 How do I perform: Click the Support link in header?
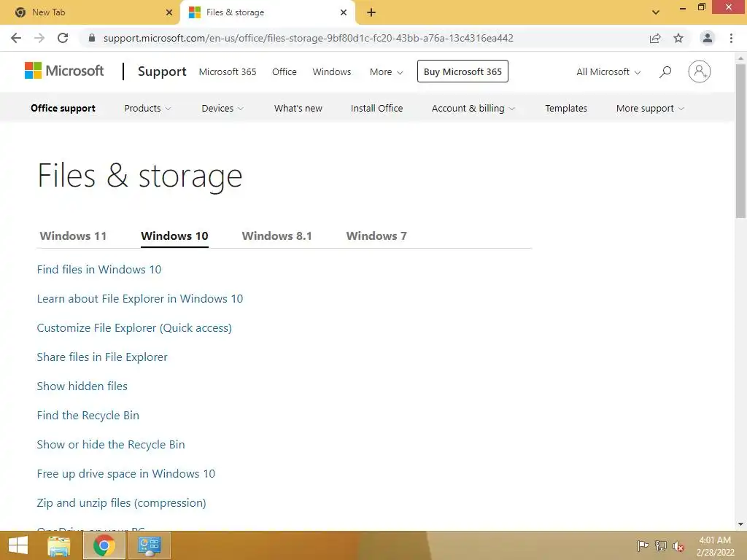click(162, 71)
